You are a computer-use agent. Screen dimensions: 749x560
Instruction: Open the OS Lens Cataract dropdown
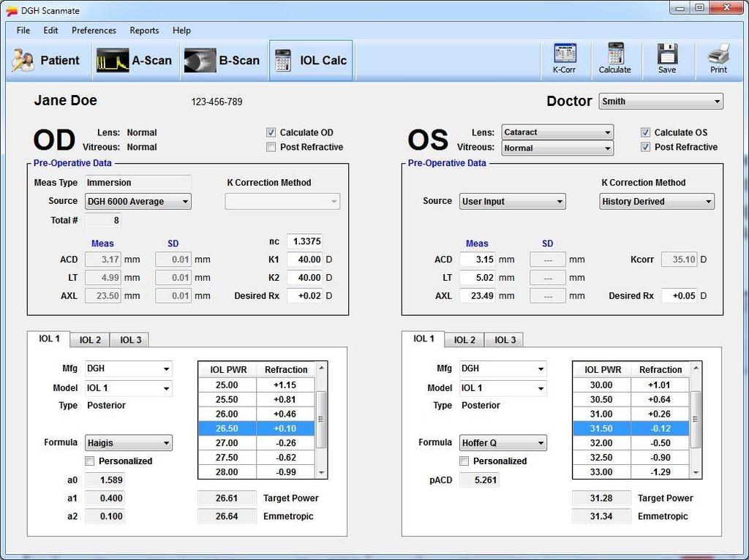point(557,132)
